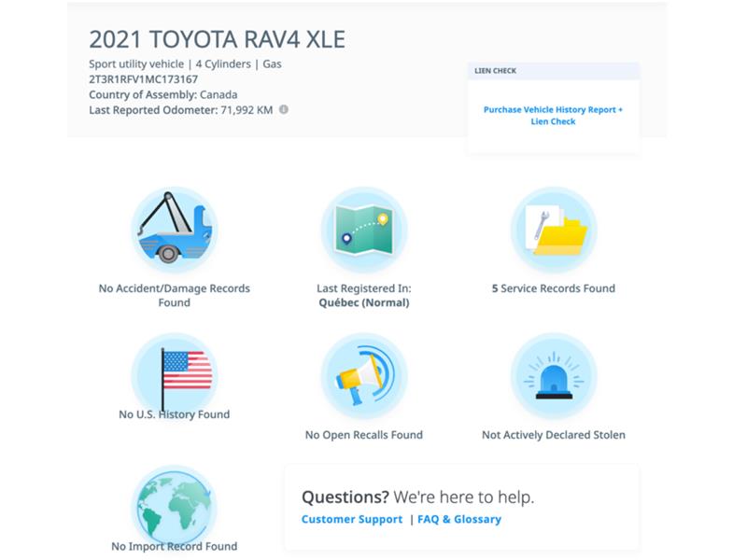The height and width of the screenshot is (560, 747).
Task: Click 'Questions? We're here to help.' heading
Action: (417, 497)
